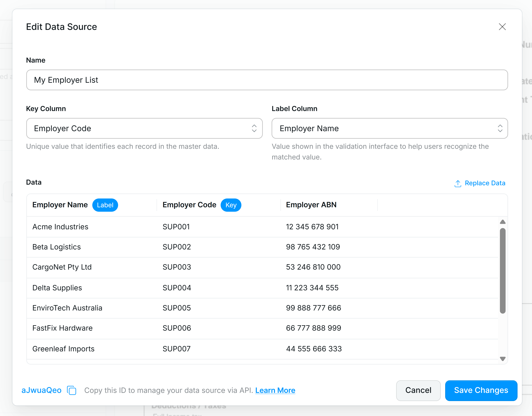Select the Employer Name column header
The height and width of the screenshot is (416, 532).
point(60,205)
